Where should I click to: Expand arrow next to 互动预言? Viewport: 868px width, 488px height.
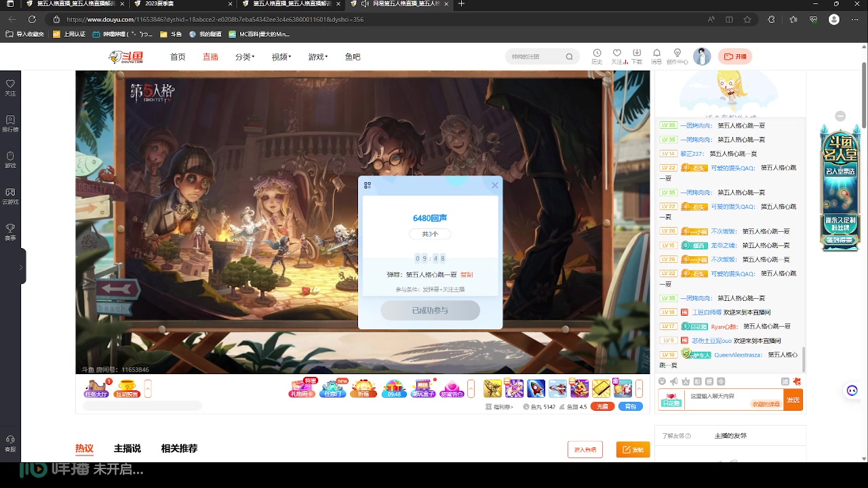click(x=148, y=388)
